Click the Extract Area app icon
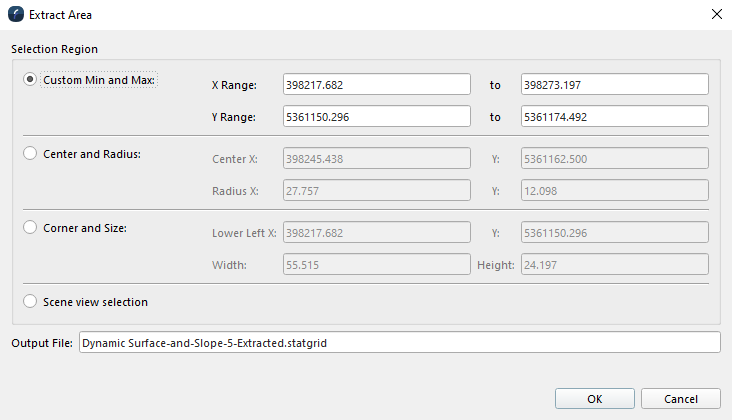 click(x=15, y=14)
